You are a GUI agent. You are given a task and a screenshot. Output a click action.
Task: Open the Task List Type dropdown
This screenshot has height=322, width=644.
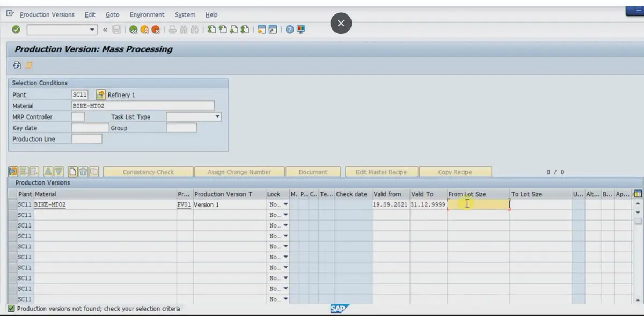pyautogui.click(x=217, y=116)
